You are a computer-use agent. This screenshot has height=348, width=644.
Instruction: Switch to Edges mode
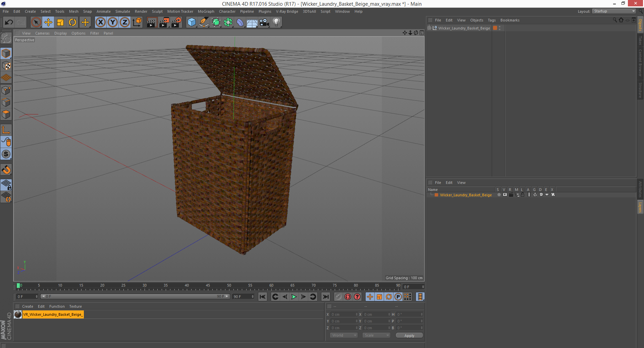[6, 102]
